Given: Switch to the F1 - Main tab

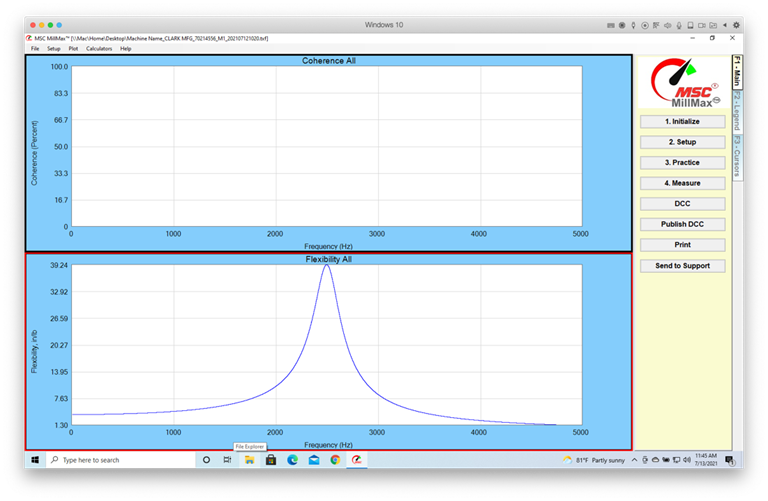Looking at the screenshot, I should (737, 72).
